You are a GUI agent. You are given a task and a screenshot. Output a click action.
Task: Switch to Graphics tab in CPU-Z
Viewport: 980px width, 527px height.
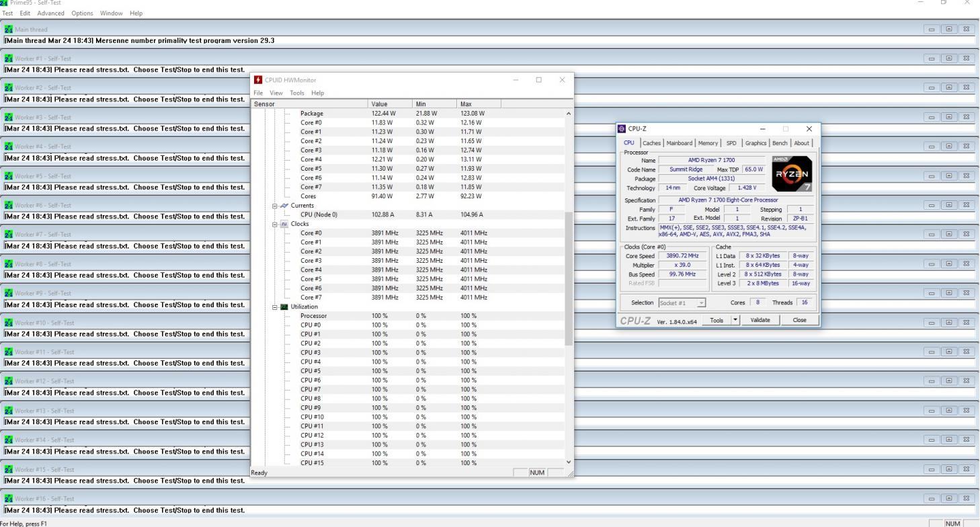click(x=756, y=143)
